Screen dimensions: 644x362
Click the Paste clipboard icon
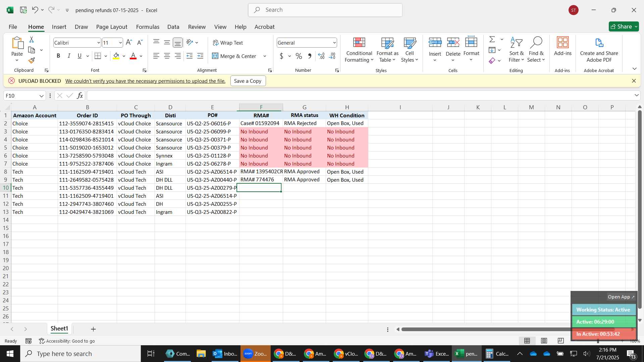(x=17, y=43)
